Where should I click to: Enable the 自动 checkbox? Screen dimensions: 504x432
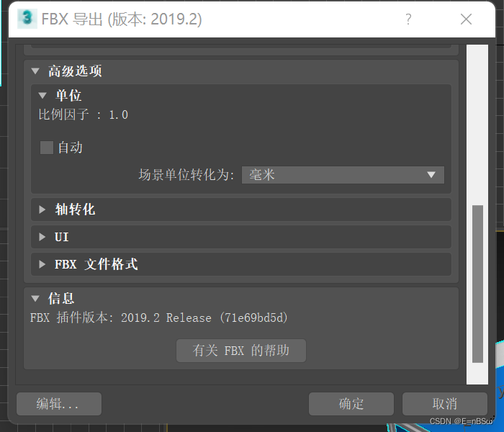point(47,148)
